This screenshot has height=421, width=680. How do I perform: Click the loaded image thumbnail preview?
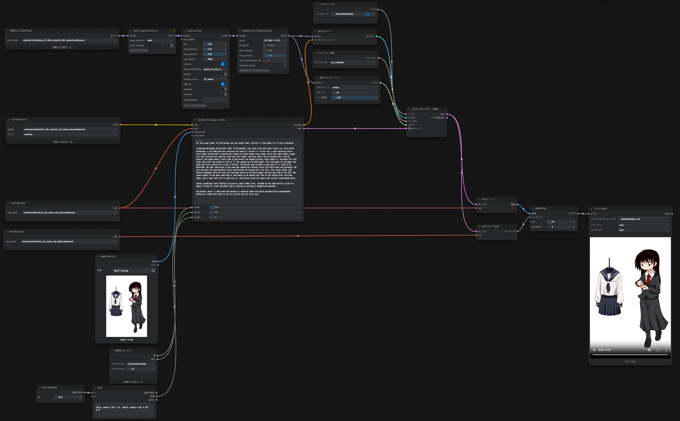[126, 306]
